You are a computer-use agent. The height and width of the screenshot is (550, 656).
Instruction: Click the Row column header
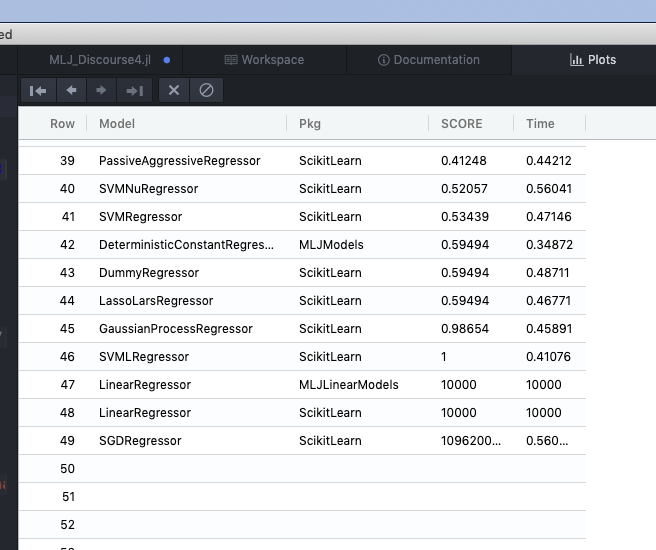click(x=62, y=124)
